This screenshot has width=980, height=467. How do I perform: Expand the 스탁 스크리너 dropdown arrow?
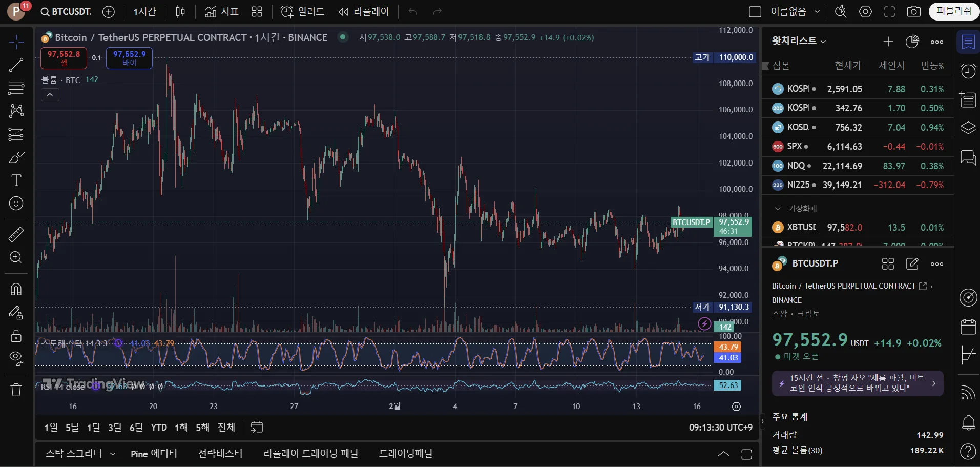click(x=113, y=454)
